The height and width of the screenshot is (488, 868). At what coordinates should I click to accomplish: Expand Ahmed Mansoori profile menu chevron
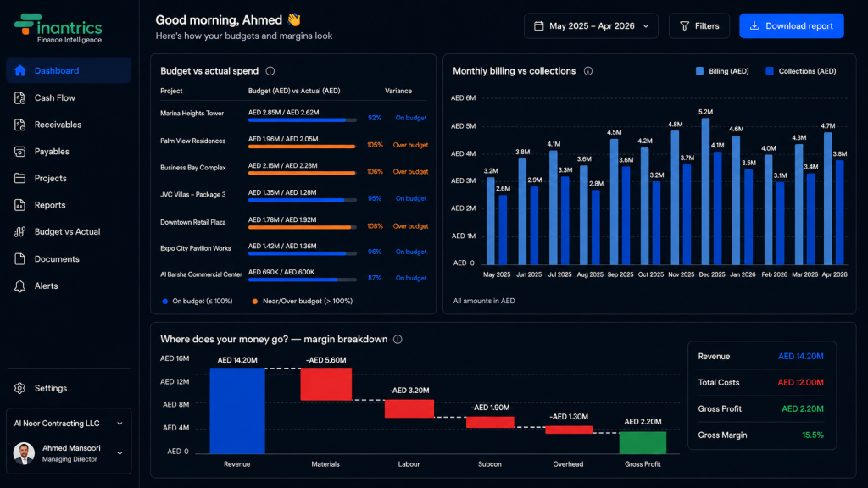tap(120, 453)
